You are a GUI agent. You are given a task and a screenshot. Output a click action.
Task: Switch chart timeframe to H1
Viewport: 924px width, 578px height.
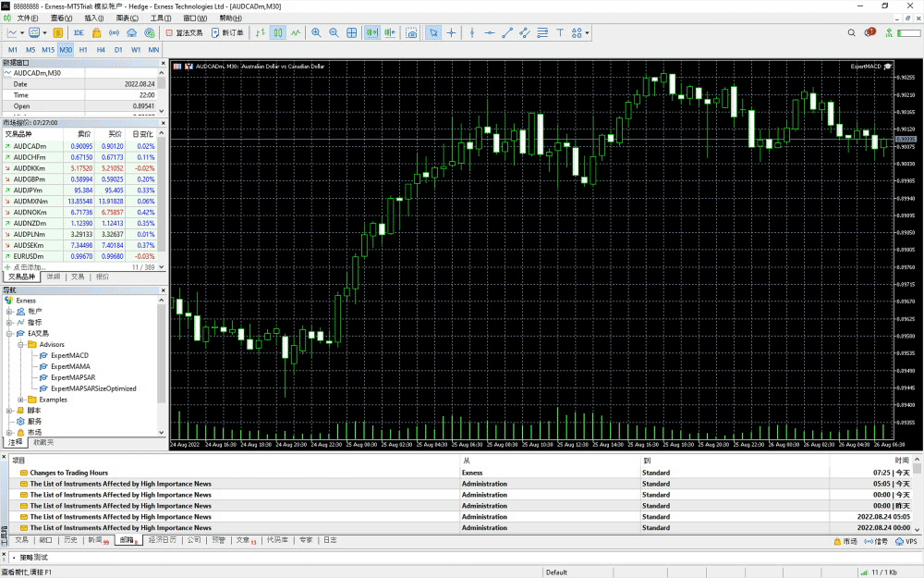pos(83,49)
